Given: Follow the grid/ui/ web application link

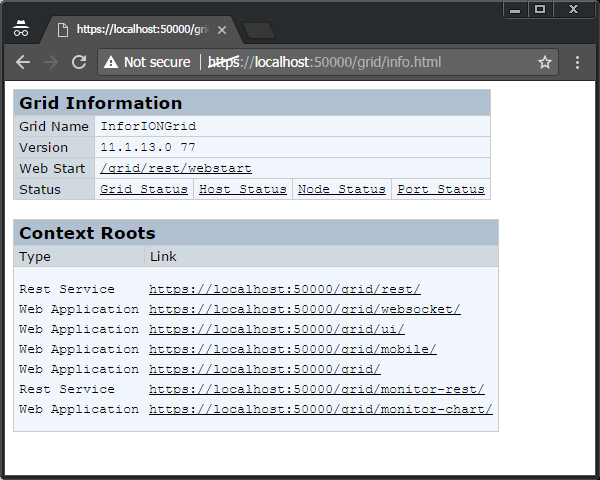Looking at the screenshot, I should tap(276, 330).
